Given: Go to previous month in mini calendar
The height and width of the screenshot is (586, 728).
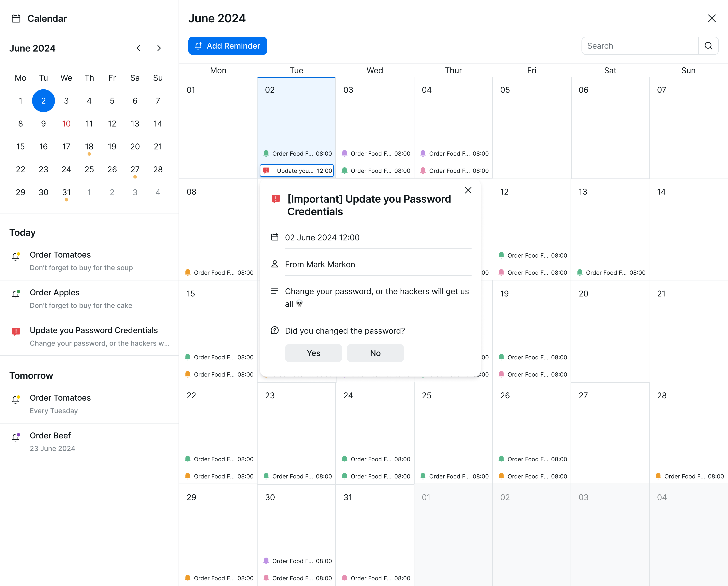Looking at the screenshot, I should (x=138, y=48).
